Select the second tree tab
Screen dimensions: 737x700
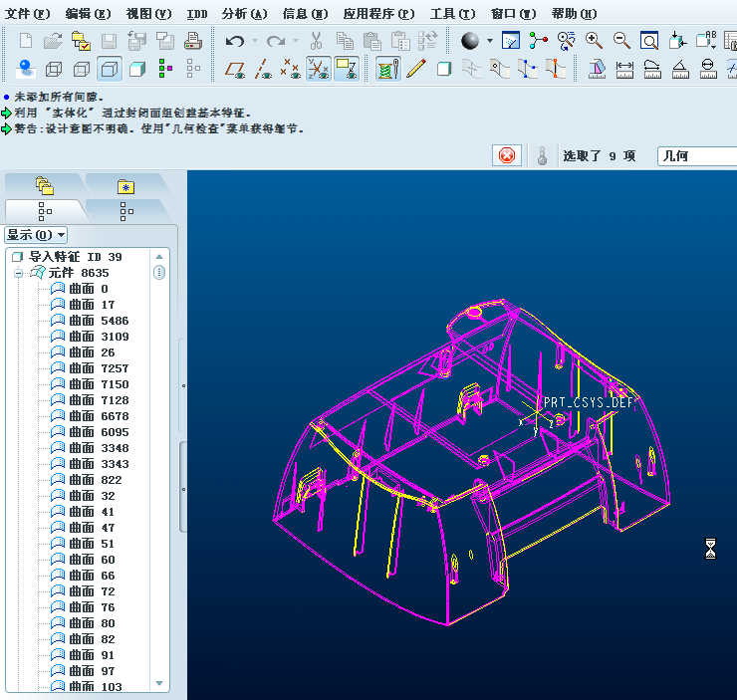126,211
